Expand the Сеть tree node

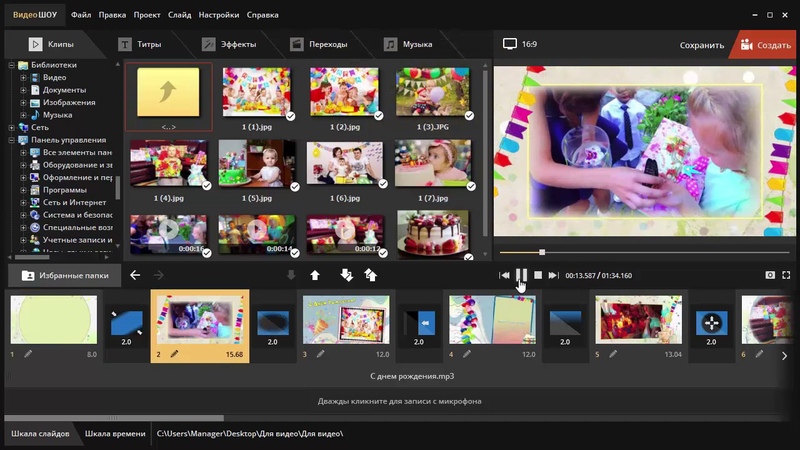click(12, 128)
